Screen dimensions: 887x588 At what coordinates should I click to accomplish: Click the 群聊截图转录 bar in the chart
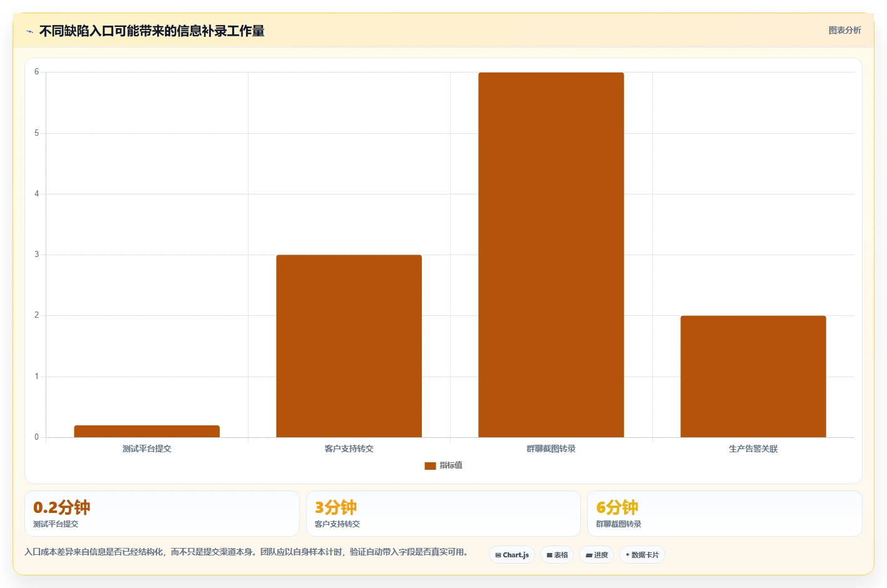coord(551,255)
